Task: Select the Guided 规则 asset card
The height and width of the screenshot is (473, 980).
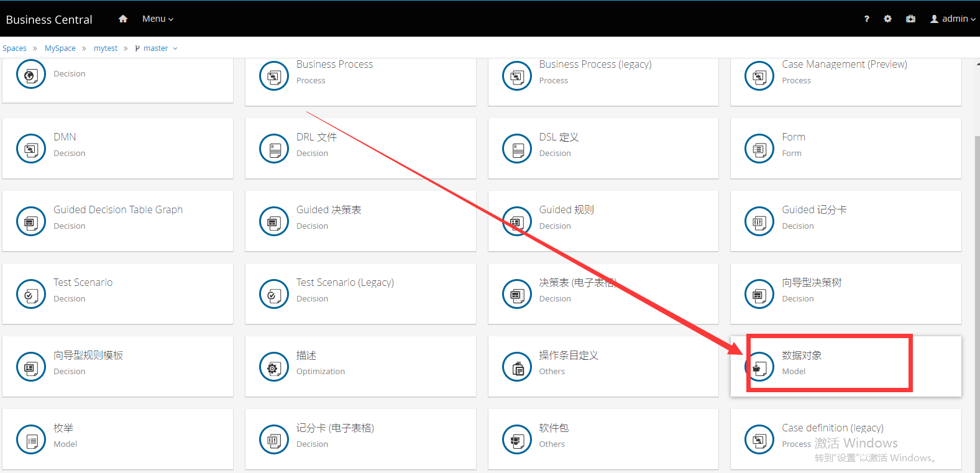Action: click(x=603, y=221)
